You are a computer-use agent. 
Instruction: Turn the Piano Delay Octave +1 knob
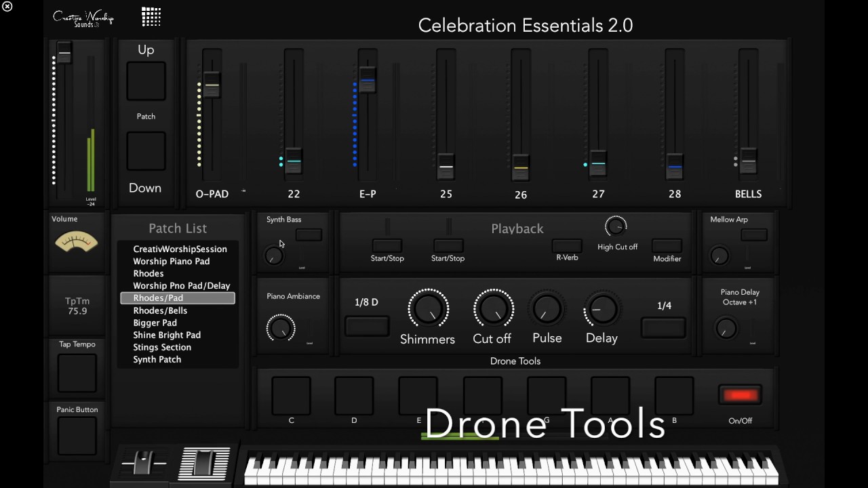726,329
